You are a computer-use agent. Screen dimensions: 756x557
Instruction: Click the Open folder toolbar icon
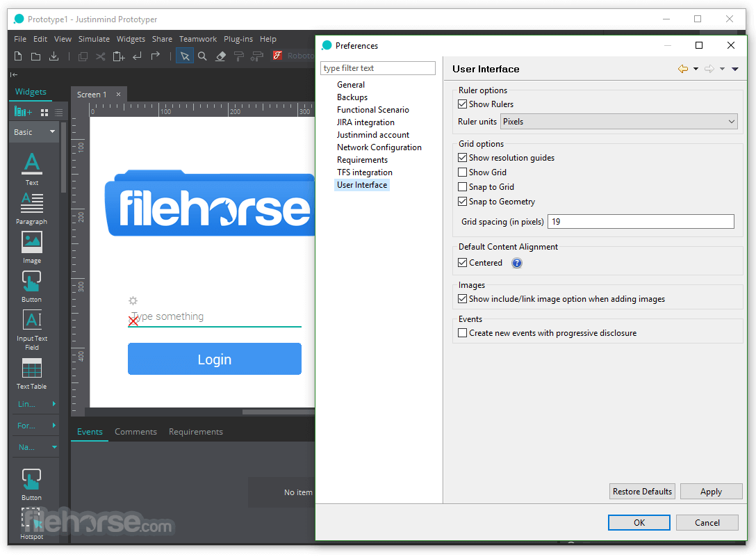(x=35, y=56)
